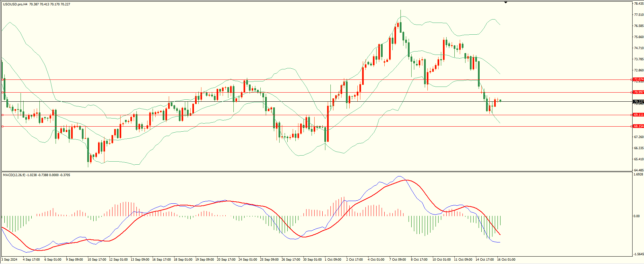
Task: Click the black 70.227 current price label
Action: click(x=638, y=102)
